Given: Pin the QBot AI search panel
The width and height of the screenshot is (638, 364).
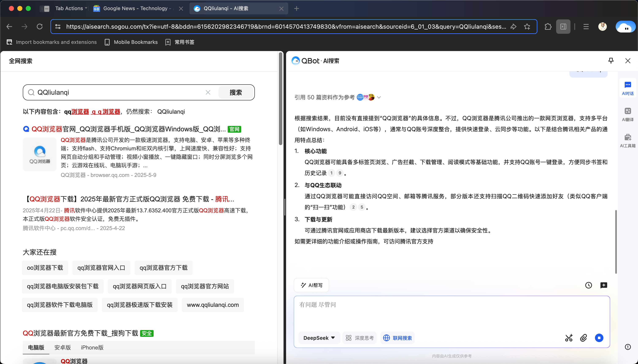Looking at the screenshot, I should click(611, 61).
